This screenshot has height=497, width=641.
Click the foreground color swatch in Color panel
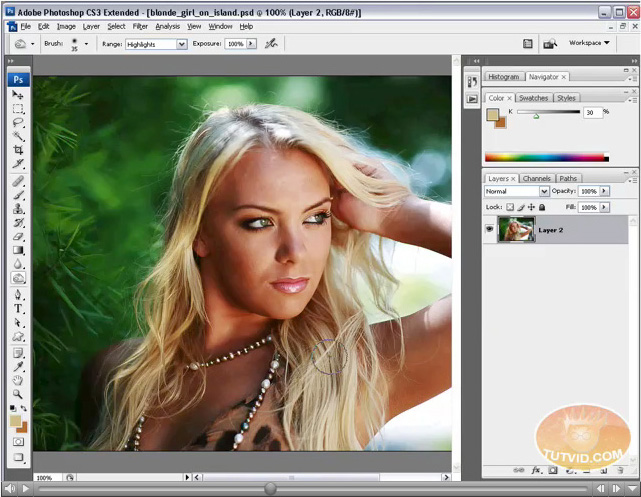pos(492,114)
